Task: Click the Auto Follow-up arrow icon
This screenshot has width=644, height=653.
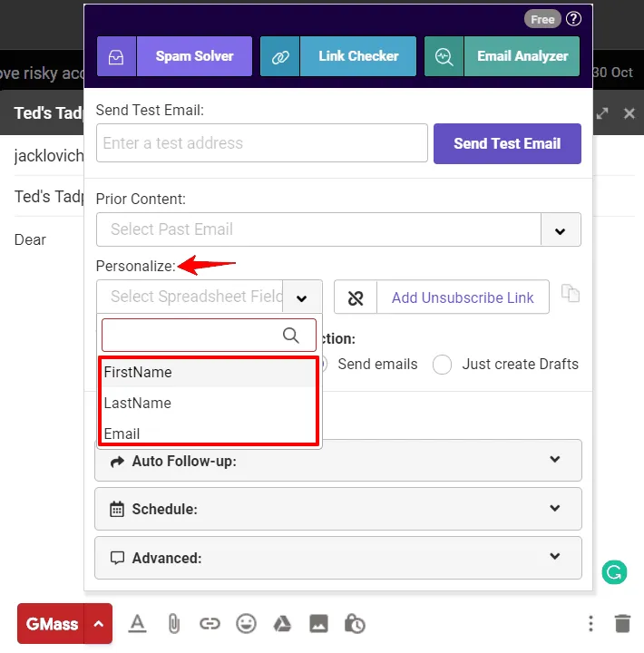Action: (117, 462)
